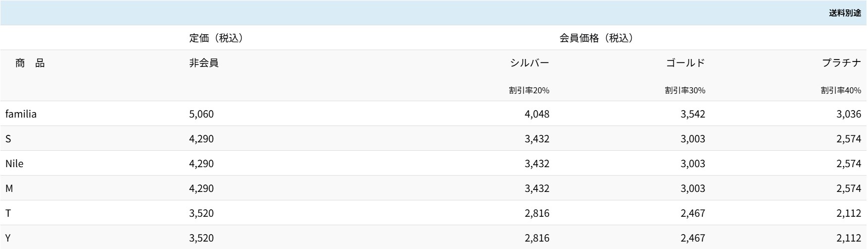Click familia's silver price 4,048

point(537,114)
